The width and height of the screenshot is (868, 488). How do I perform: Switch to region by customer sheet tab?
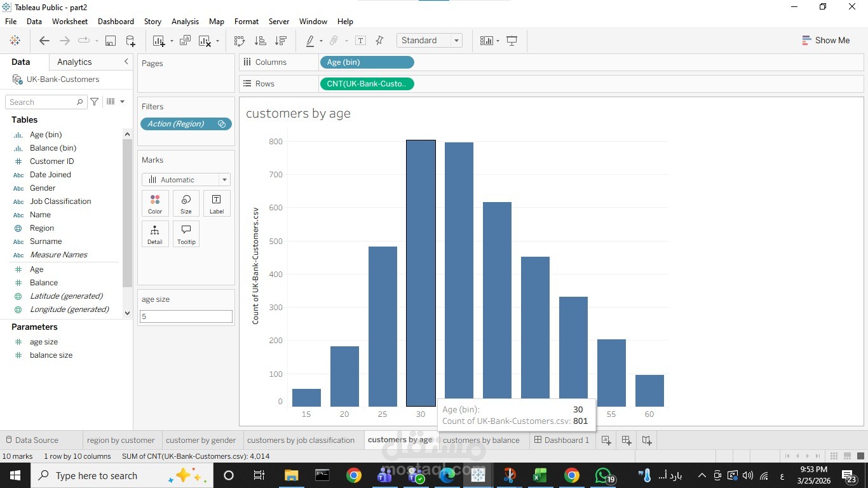point(121,440)
